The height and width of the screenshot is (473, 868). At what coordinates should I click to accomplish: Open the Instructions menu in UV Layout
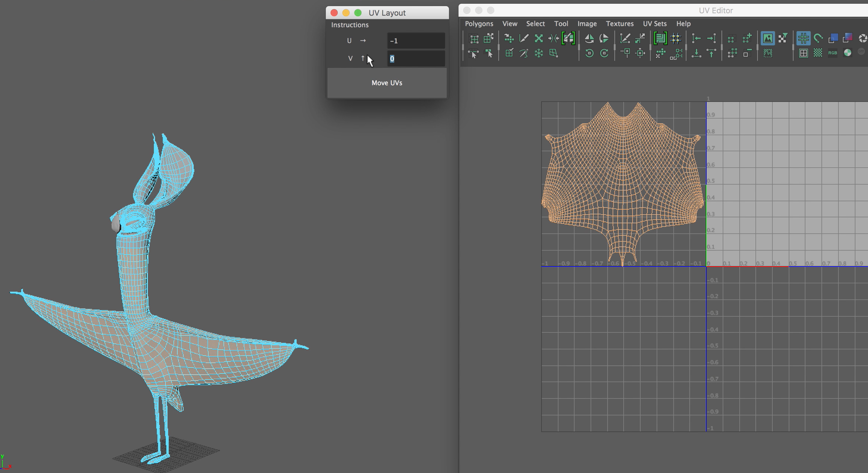[350, 25]
